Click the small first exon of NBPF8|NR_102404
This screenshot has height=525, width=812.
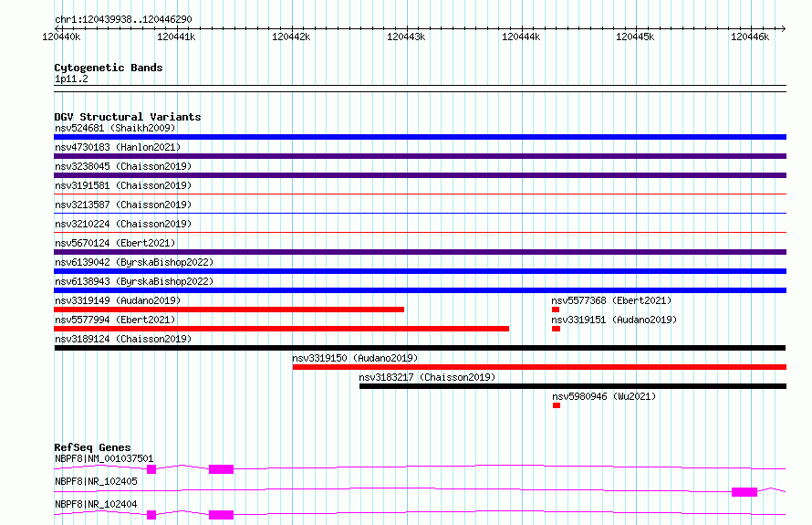point(151,515)
